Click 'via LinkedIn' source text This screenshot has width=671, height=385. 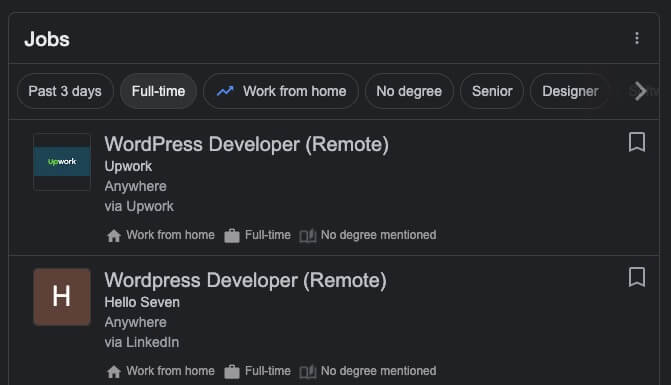[142, 342]
